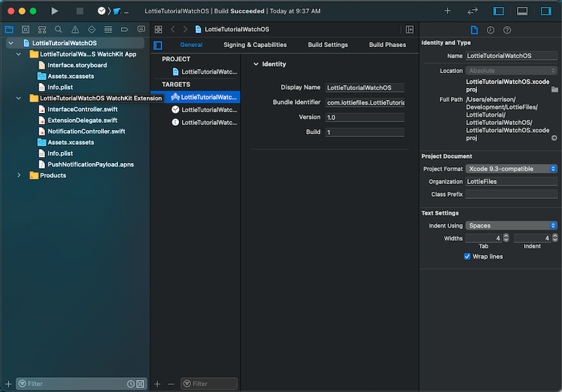Switch to Signing & Capabilities tab

click(x=255, y=45)
